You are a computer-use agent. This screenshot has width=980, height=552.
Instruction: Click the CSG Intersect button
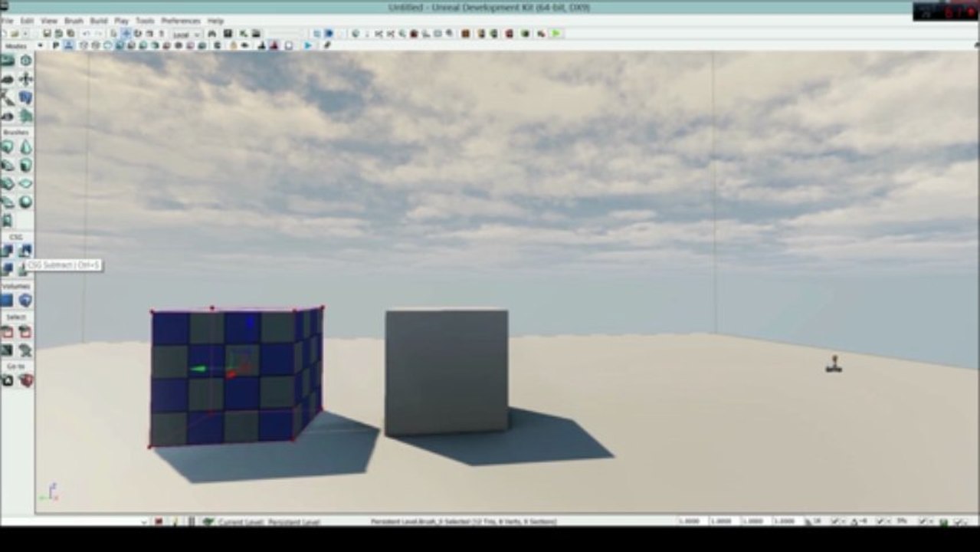(x=8, y=268)
